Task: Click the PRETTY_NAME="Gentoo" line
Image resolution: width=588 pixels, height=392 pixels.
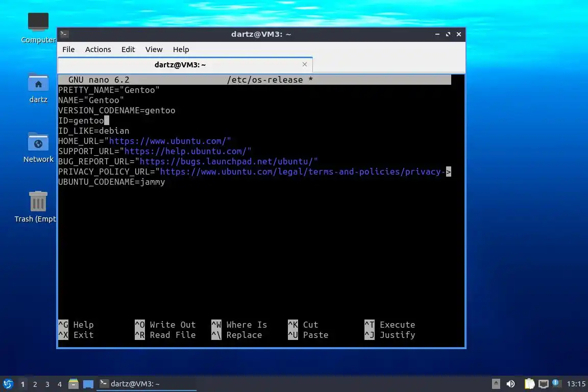Action: point(109,90)
